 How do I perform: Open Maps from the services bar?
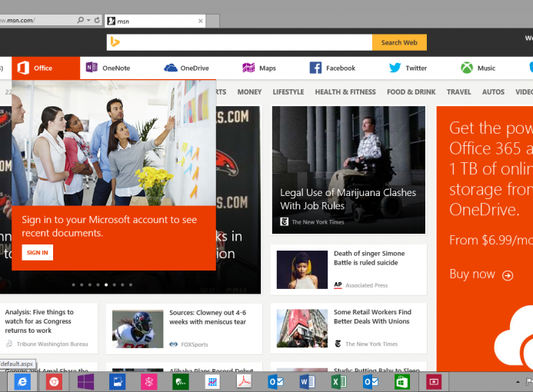click(259, 68)
